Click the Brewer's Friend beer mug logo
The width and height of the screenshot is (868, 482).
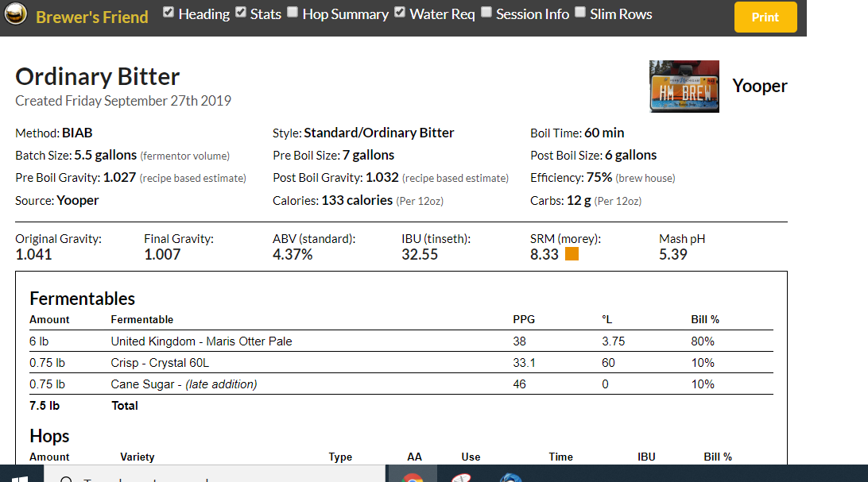[17, 16]
